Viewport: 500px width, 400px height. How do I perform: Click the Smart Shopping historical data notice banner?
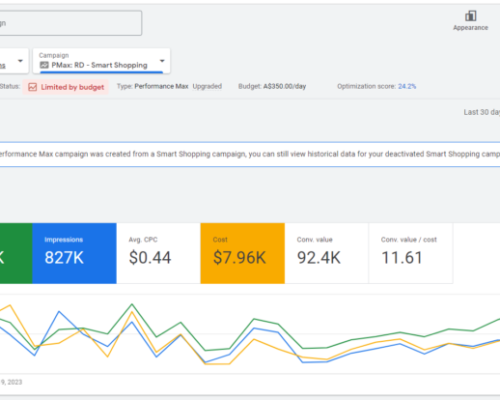point(250,154)
